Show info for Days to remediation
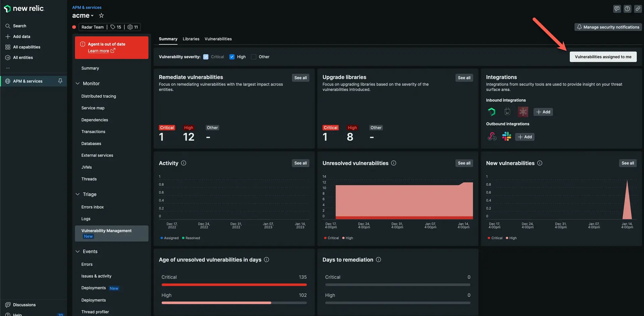Image resolution: width=644 pixels, height=316 pixels. 378,260
